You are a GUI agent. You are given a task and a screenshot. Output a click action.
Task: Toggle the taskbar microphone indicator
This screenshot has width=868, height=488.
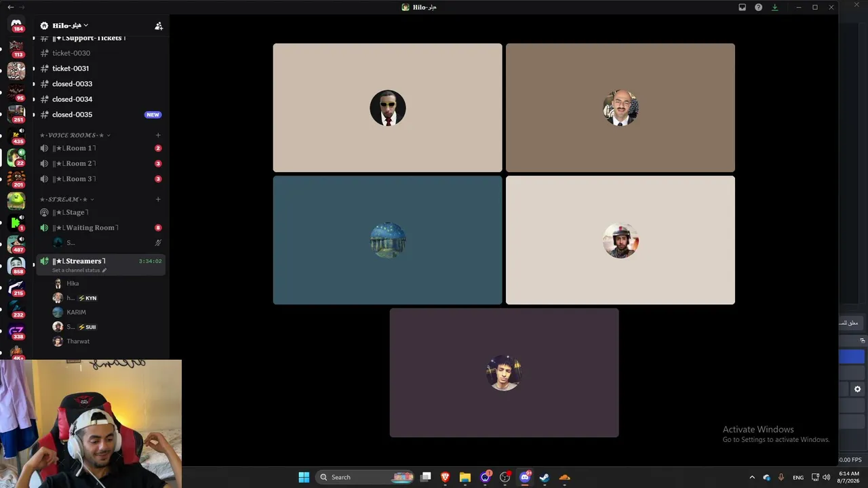pos(781,477)
